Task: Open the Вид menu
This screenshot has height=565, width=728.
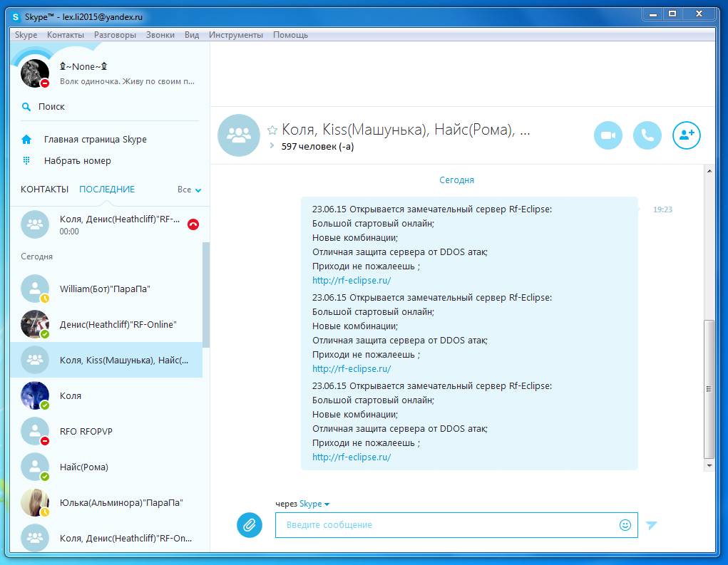Action: pos(192,35)
